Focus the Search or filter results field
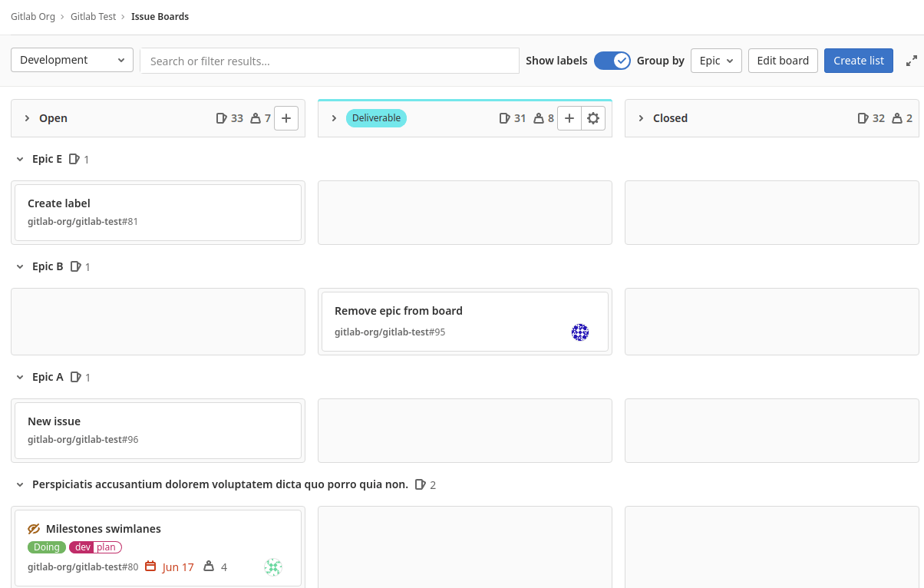Image resolution: width=924 pixels, height=588 pixels. click(330, 61)
